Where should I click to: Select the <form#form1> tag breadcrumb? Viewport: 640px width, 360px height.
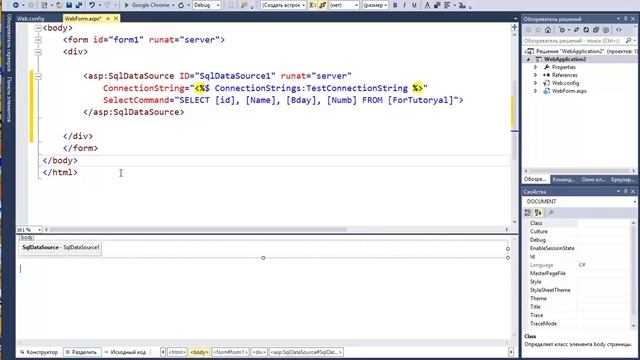pyautogui.click(x=230, y=352)
